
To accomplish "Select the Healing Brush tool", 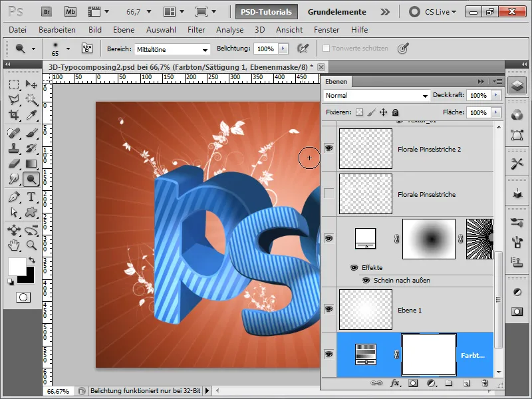I will (14, 133).
